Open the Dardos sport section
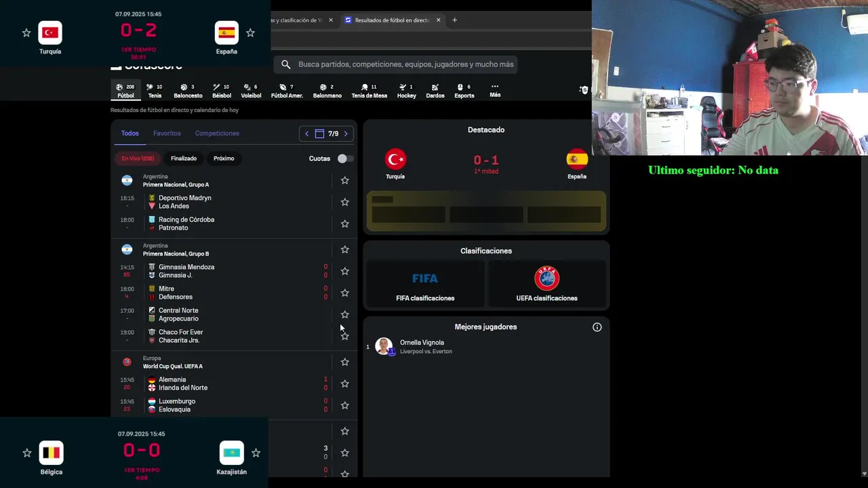868x488 pixels. pyautogui.click(x=435, y=91)
